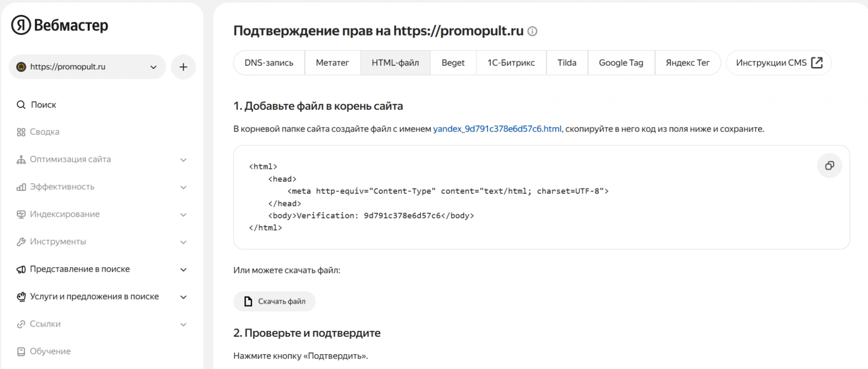Click the Инструменты wrench icon
Viewport: 868px width, 369px height.
[x=21, y=242]
